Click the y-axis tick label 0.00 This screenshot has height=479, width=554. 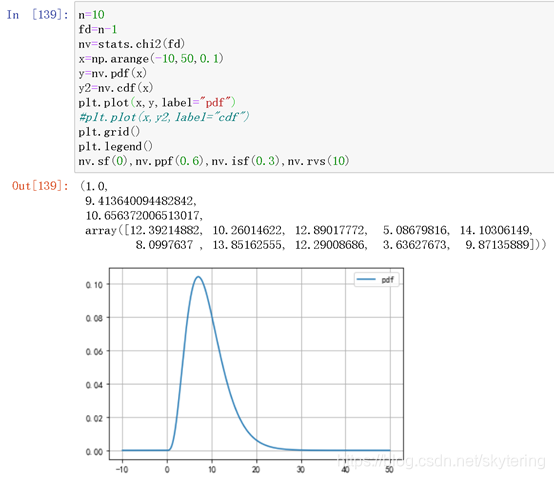(x=94, y=451)
